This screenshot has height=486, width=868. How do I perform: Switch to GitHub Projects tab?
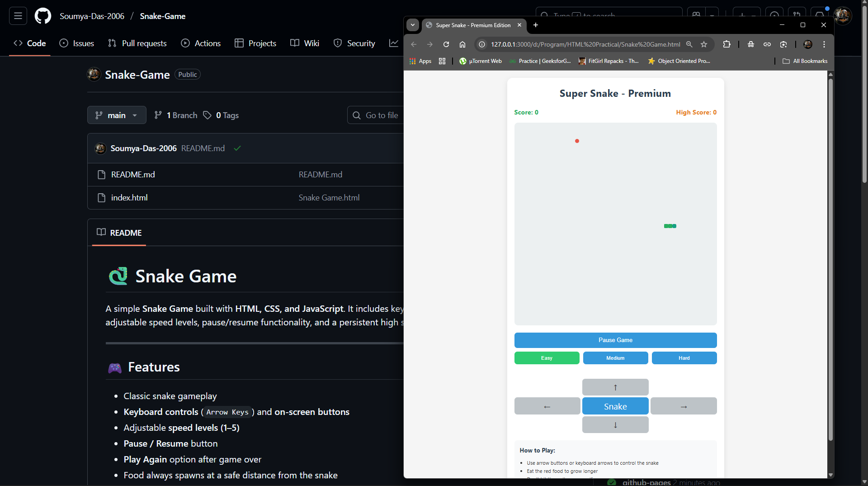(255, 43)
